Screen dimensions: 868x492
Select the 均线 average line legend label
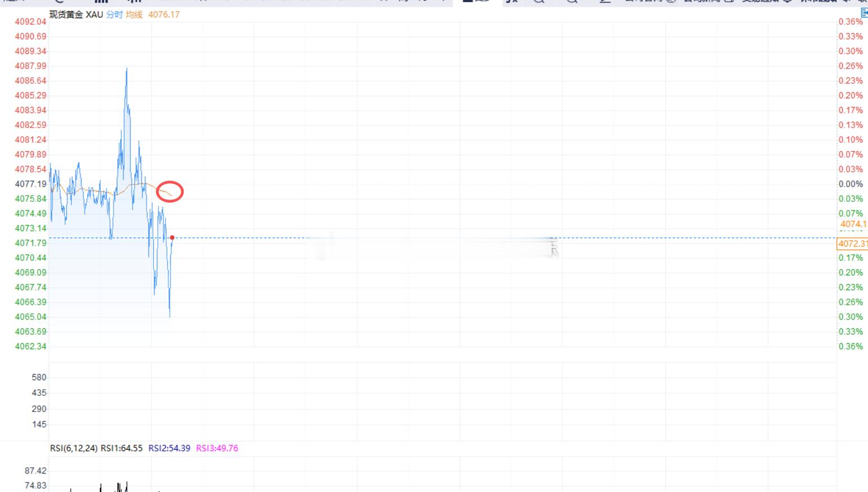click(x=134, y=15)
